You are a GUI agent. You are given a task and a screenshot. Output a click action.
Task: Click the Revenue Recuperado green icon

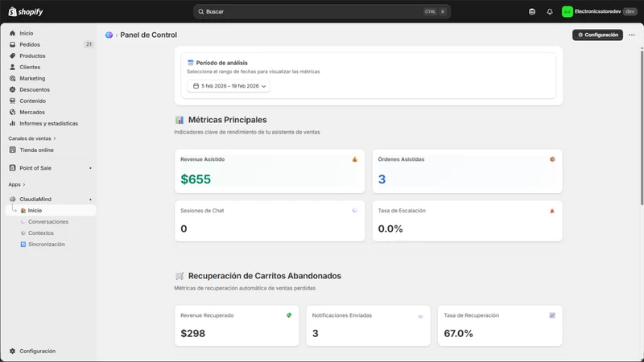[x=289, y=315]
